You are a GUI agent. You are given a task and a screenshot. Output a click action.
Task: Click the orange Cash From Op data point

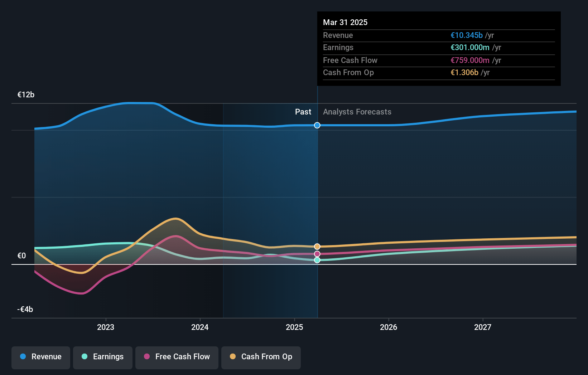click(x=317, y=247)
